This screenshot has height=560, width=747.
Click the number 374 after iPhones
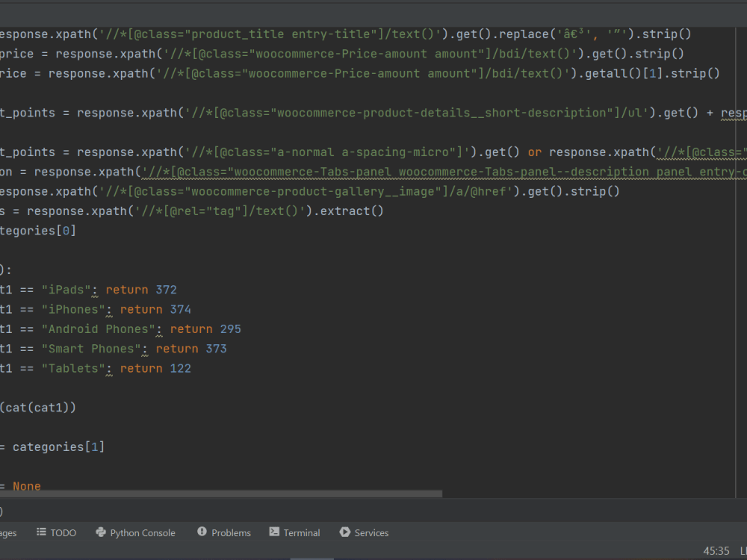tap(181, 310)
